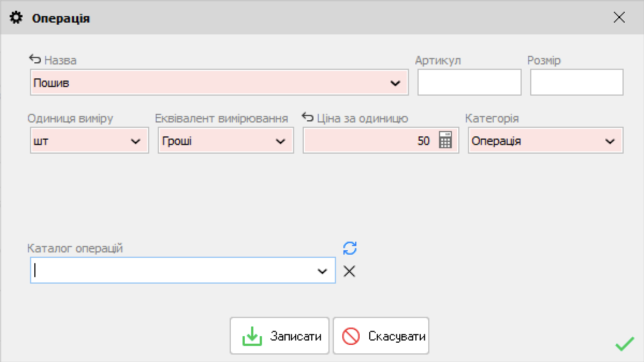Click inside the Артикул input field
Image resolution: width=644 pixels, height=362 pixels.
(x=469, y=82)
